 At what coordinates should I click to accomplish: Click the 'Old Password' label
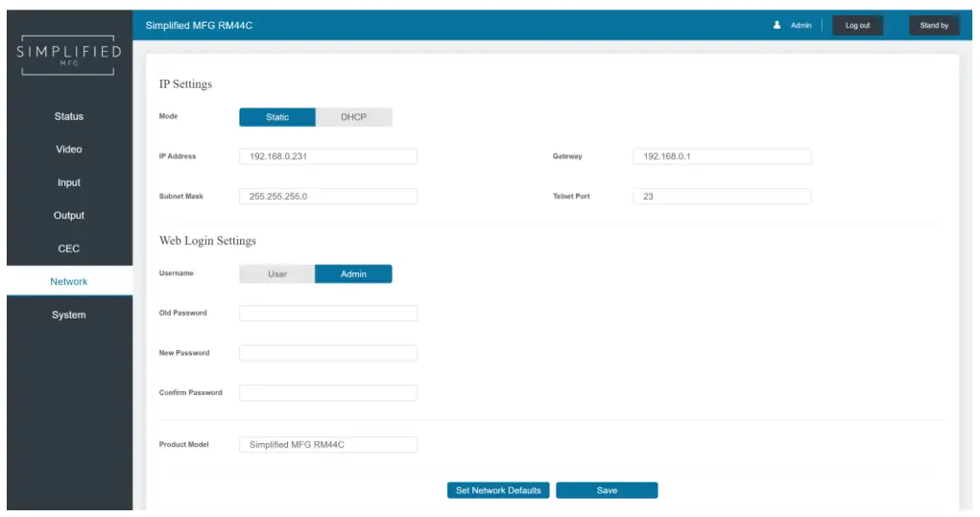coord(182,313)
